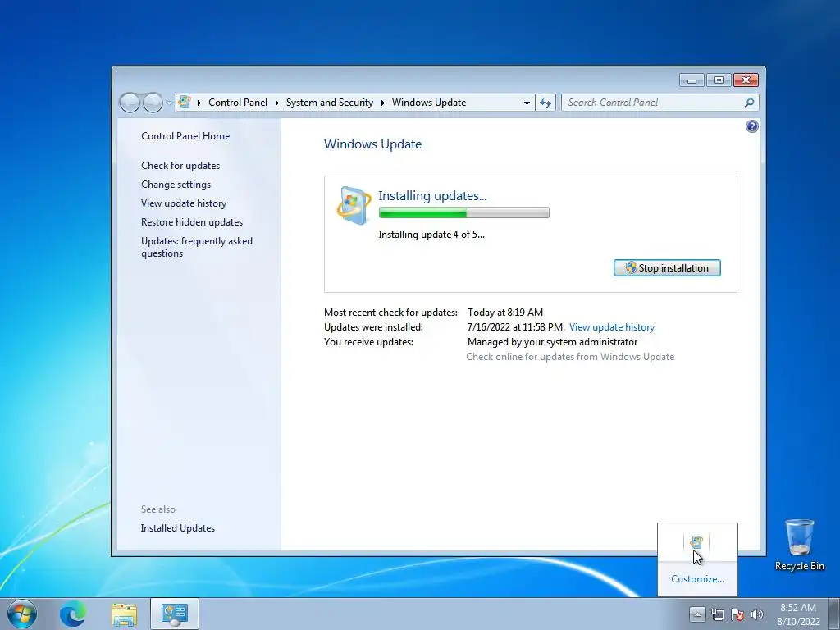
Task: Click the blue Help question mark icon
Action: 751,126
